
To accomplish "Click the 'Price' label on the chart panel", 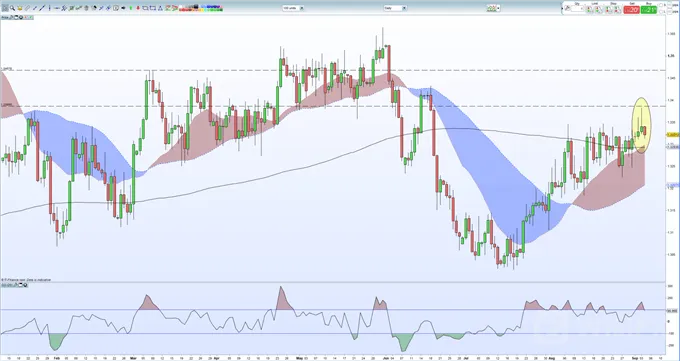I will pos(5,17).
